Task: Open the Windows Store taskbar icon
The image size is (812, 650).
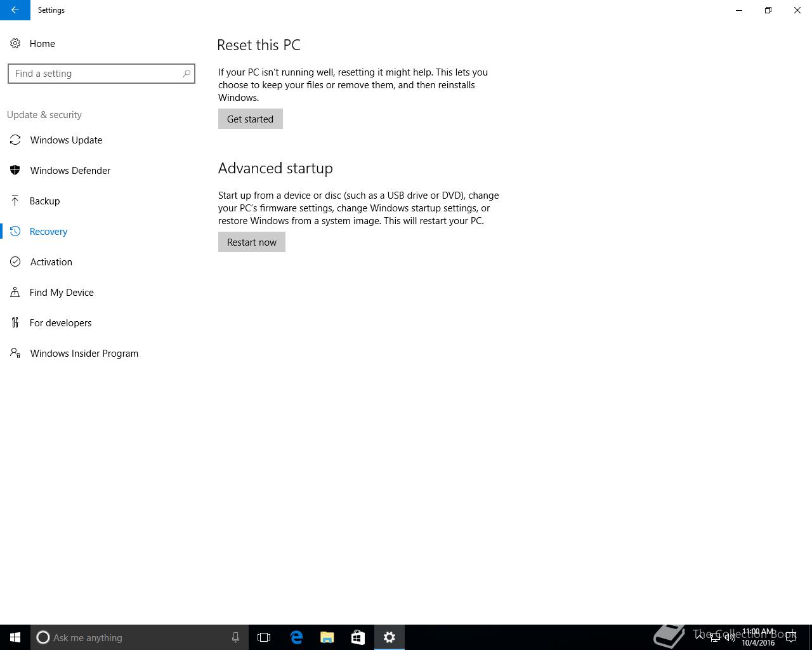Action: click(x=358, y=637)
